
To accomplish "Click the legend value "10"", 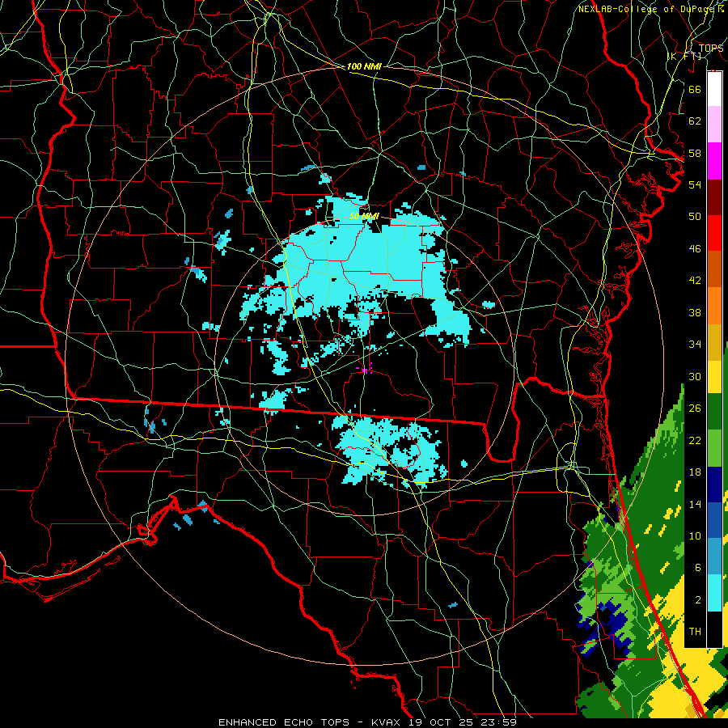I will 695,535.
